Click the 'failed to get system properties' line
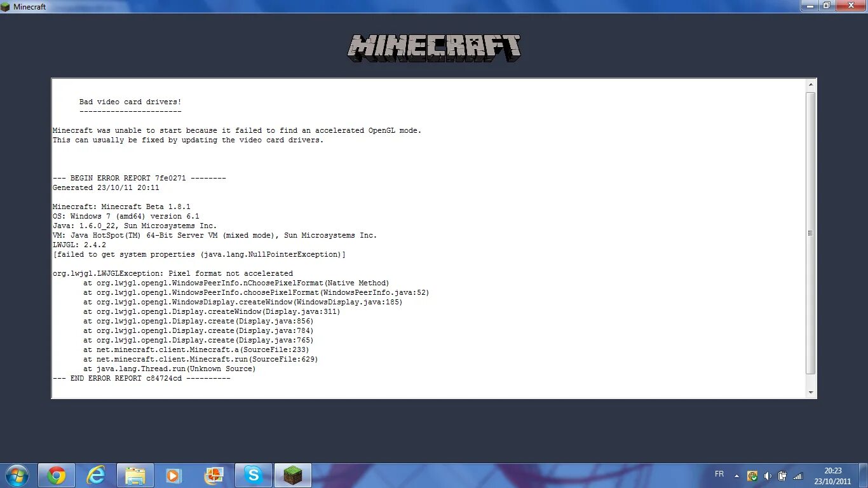 pos(200,254)
